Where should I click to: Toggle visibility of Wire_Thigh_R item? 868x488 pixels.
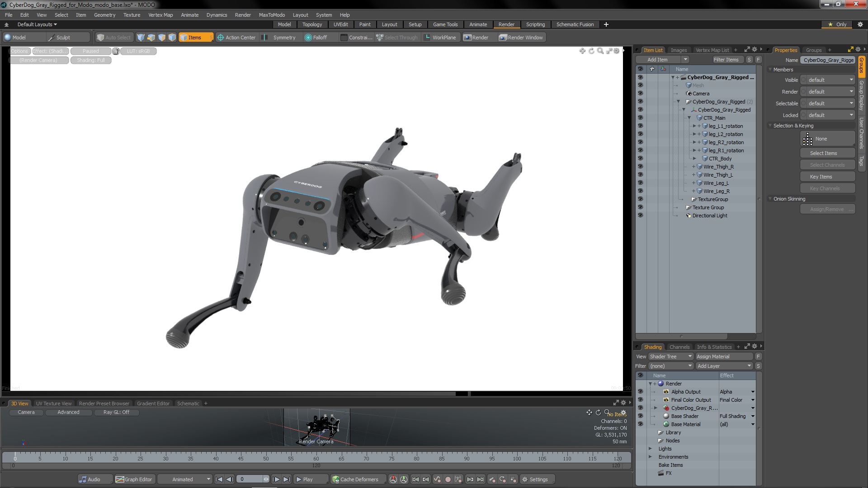coord(640,167)
